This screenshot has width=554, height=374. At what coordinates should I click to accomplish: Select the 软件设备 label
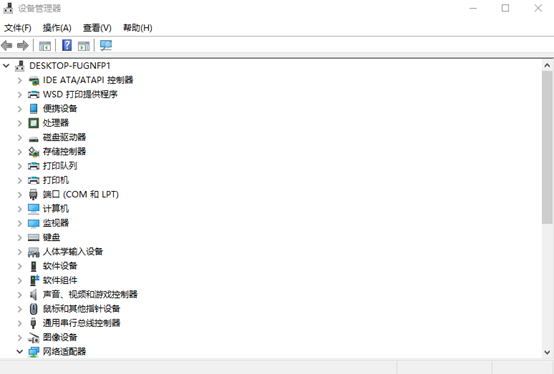point(60,266)
